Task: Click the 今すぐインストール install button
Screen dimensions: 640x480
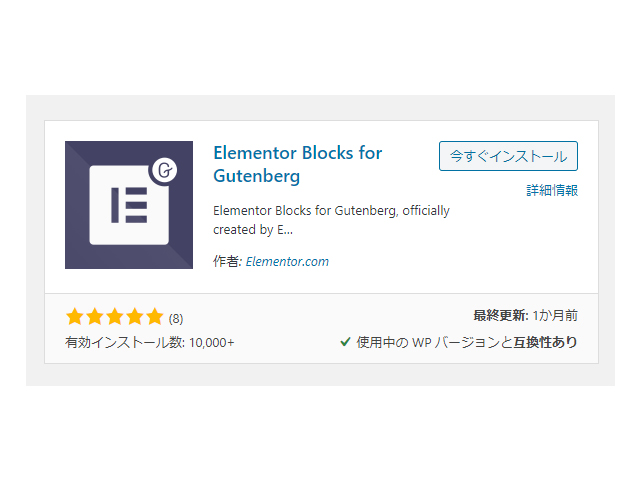Action: pos(508,156)
